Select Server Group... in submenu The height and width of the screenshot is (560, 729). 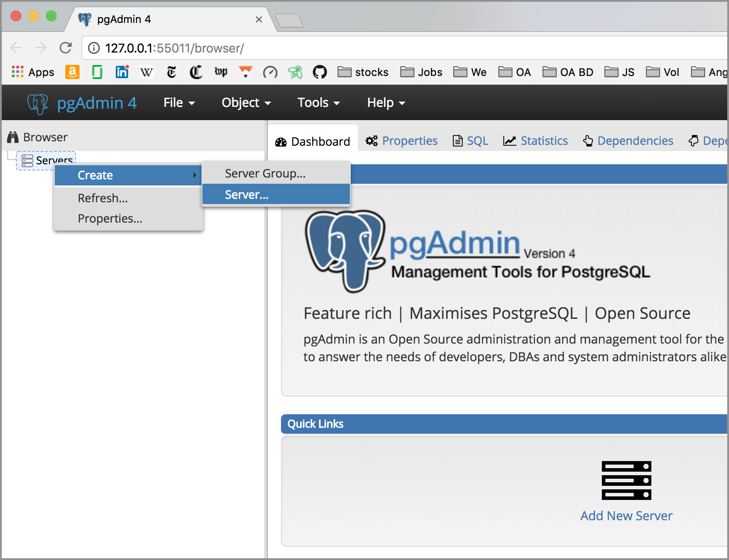(276, 174)
